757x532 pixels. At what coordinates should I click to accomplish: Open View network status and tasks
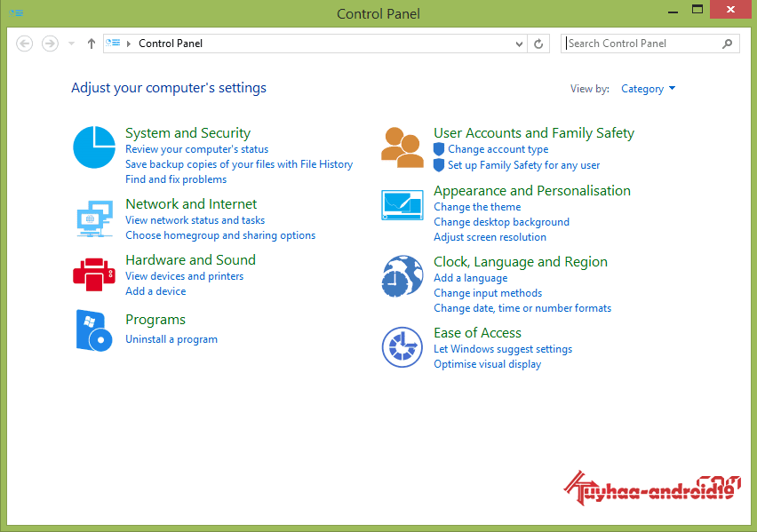pyautogui.click(x=195, y=220)
